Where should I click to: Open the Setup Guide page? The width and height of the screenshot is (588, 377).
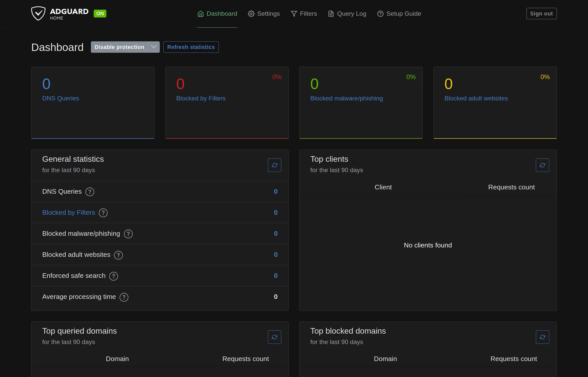click(x=399, y=14)
